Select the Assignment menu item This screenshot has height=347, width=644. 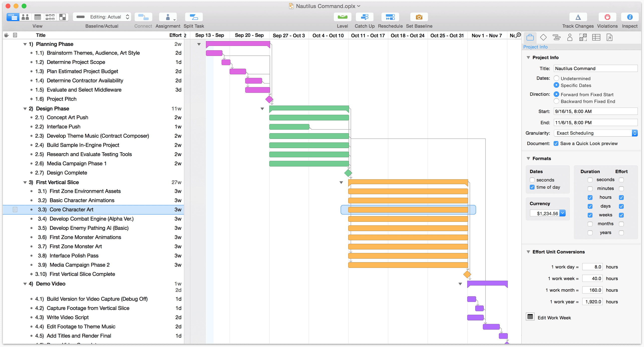click(x=168, y=17)
